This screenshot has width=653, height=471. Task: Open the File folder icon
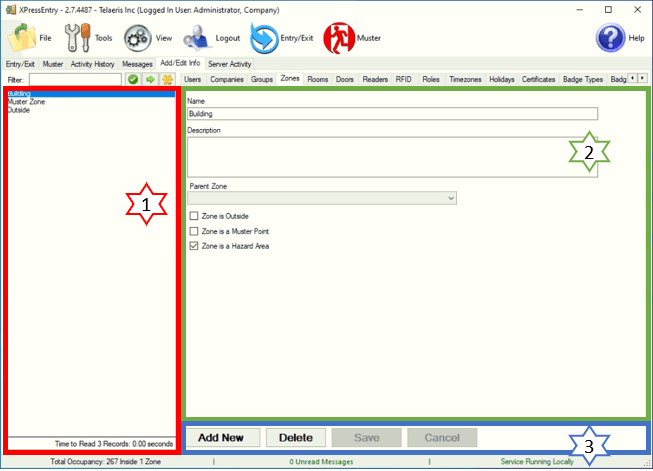22,38
